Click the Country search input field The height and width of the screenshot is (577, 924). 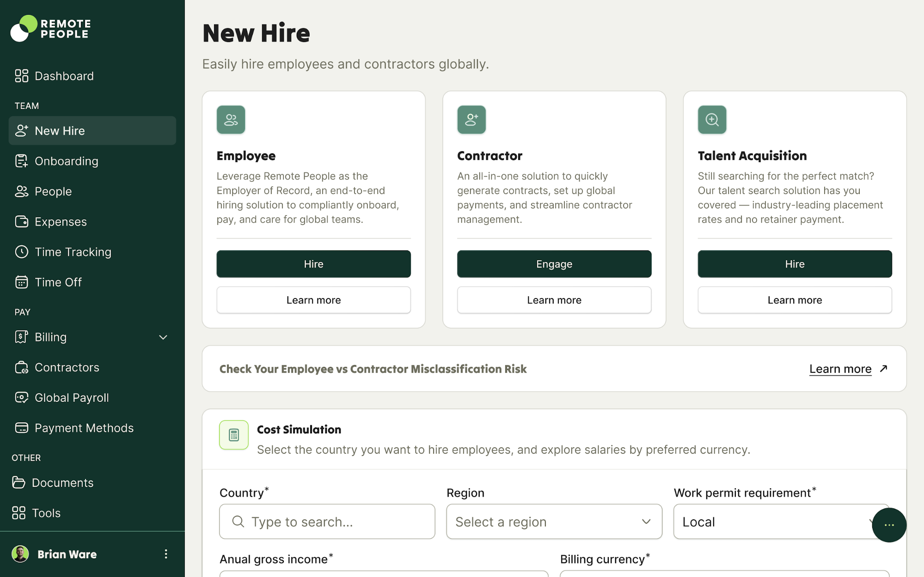tap(327, 522)
